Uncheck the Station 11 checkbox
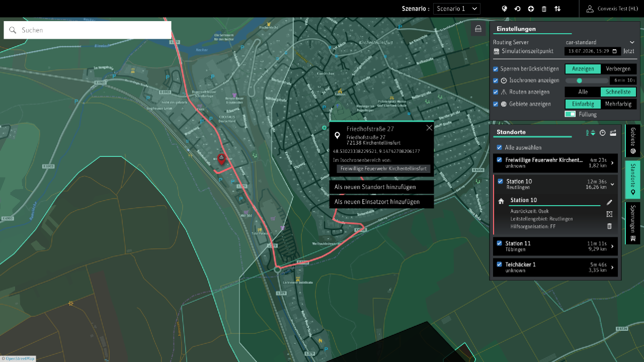The width and height of the screenshot is (644, 362). pos(499,243)
